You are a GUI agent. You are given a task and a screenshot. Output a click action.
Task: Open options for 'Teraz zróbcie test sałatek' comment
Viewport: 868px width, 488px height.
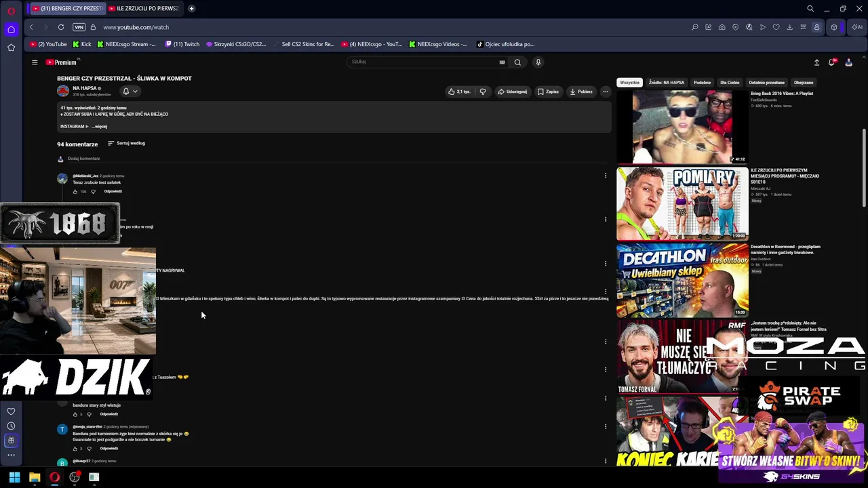click(606, 176)
